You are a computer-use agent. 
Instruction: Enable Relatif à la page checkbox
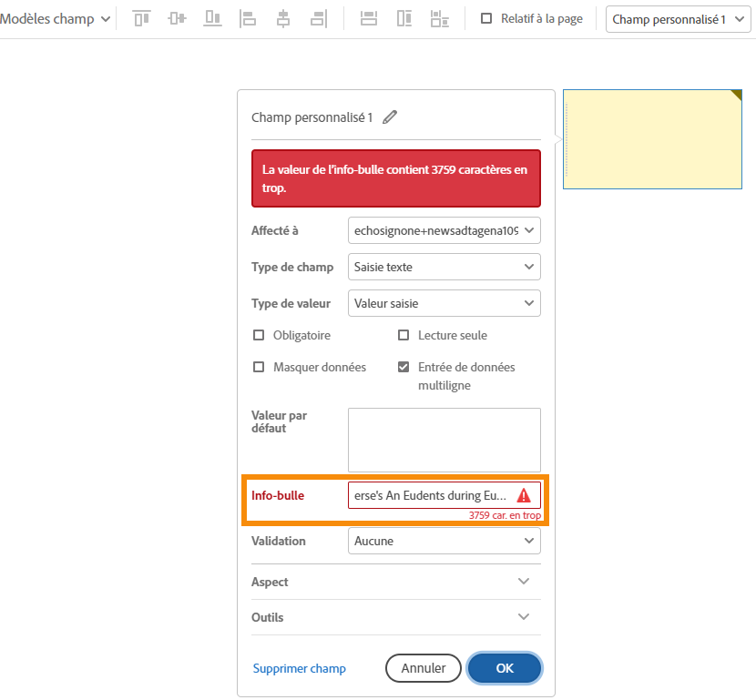486,19
